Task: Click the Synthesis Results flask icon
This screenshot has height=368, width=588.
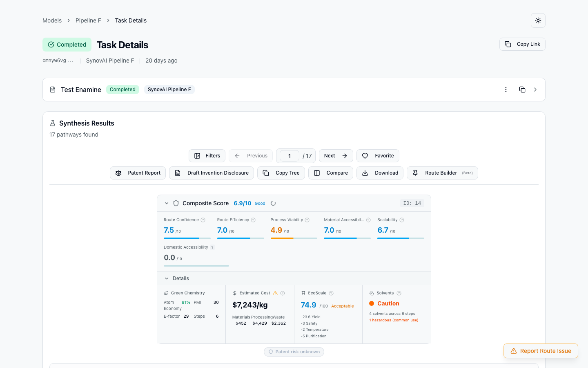Action: click(53, 123)
